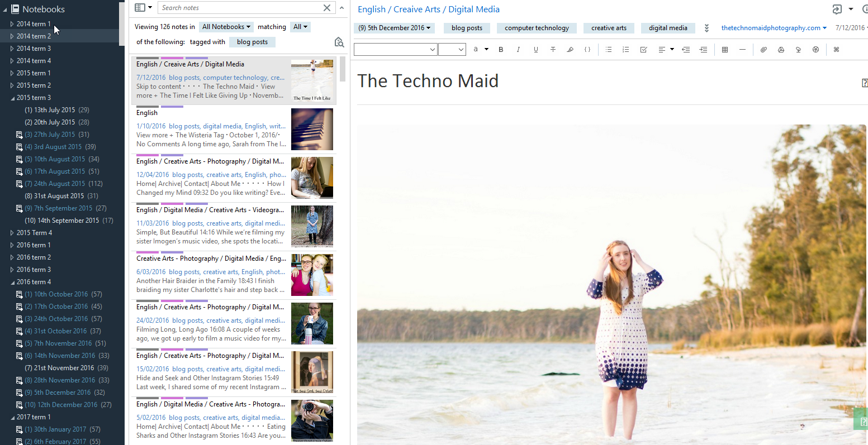868x445 pixels.
Task: Take a webcam snapshot
Action: (x=815, y=50)
